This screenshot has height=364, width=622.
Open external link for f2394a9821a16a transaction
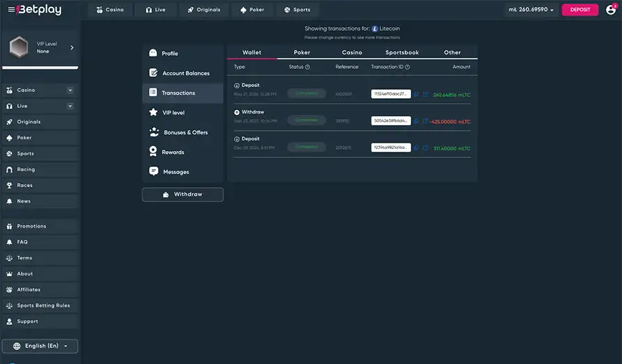tap(426, 148)
